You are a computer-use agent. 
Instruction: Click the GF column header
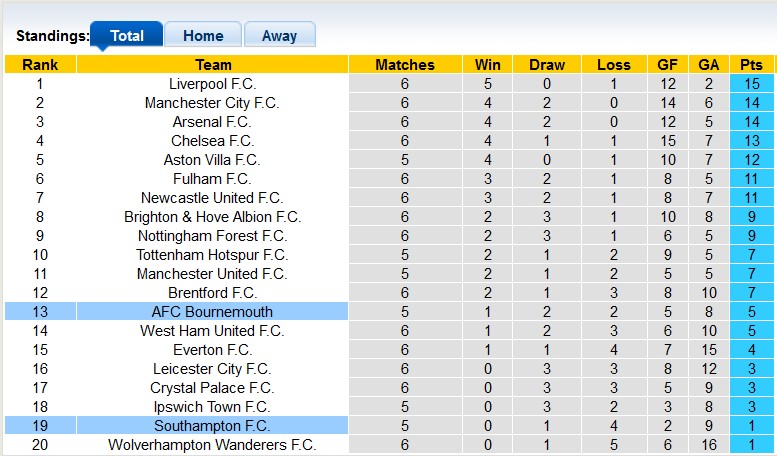(x=667, y=65)
